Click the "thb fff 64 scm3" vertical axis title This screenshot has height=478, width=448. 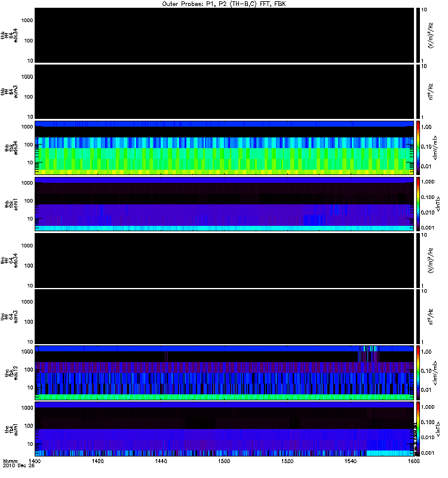click(x=9, y=91)
